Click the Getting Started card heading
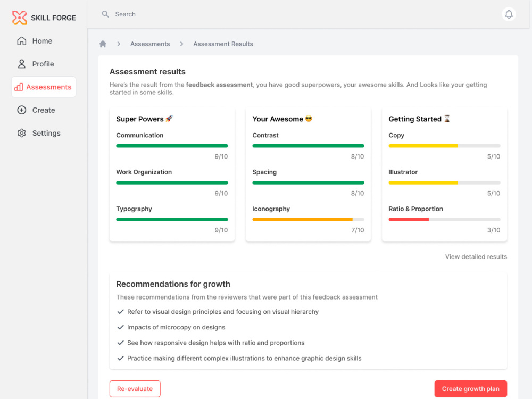532x399 pixels. point(419,119)
